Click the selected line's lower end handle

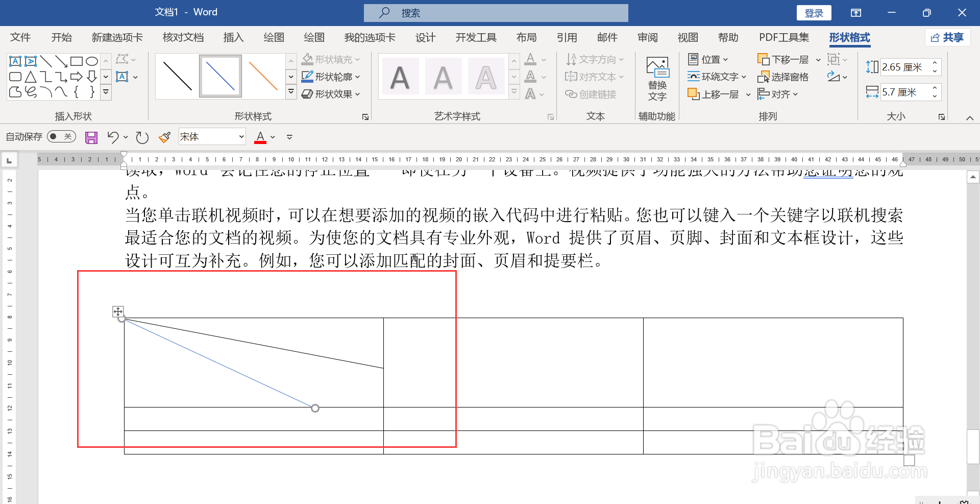point(315,408)
